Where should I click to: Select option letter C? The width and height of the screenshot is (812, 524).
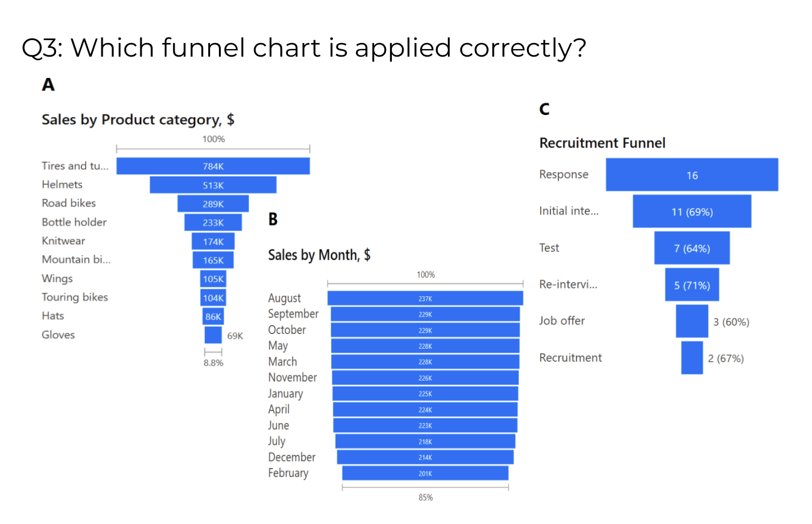[x=544, y=109]
